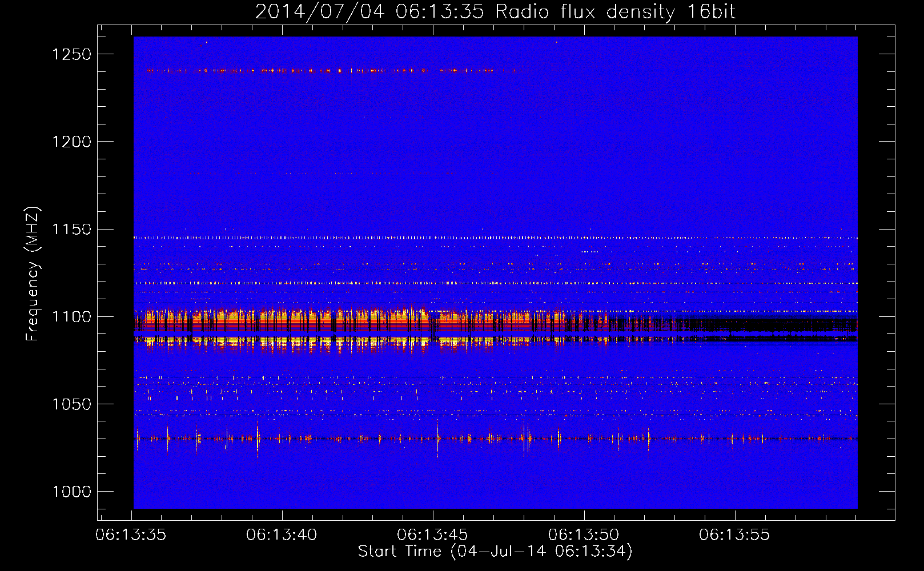
Task: Click the 'Start Time (04-Jul-14 06:13:34)' axis label
Action: coord(495,552)
